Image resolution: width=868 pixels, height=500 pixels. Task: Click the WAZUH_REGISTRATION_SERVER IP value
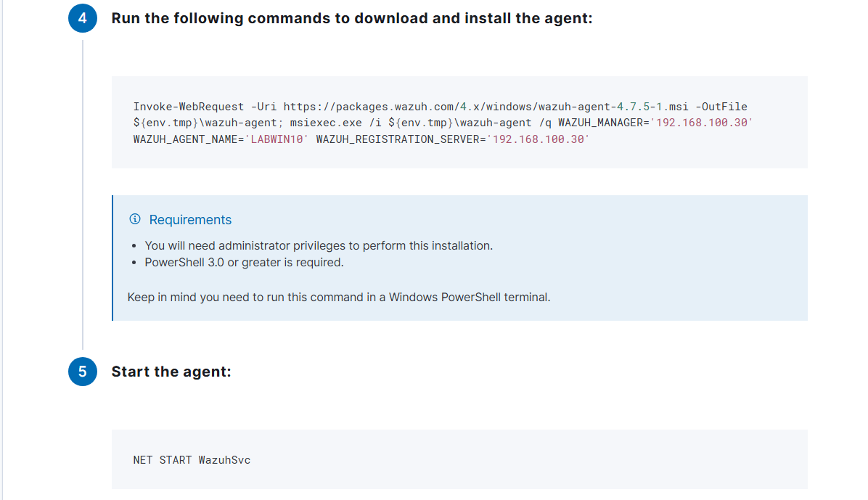(x=538, y=139)
